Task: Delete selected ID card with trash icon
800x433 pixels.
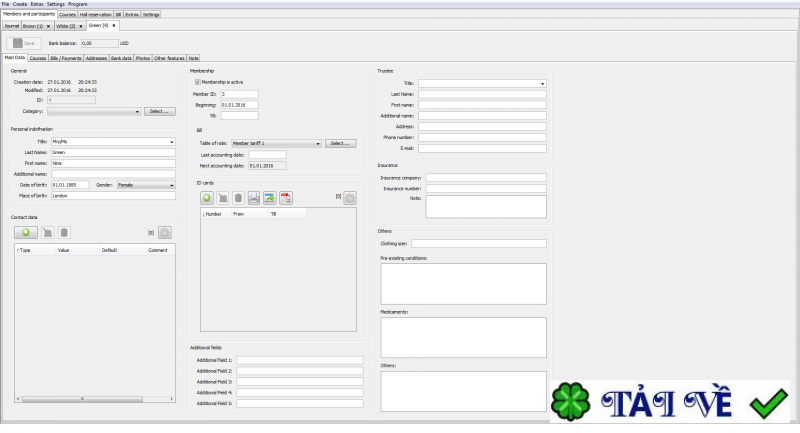Action: pyautogui.click(x=238, y=198)
